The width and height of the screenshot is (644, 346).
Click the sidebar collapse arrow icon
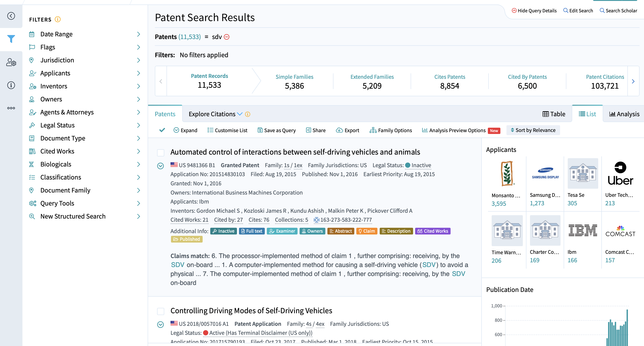coord(11,16)
